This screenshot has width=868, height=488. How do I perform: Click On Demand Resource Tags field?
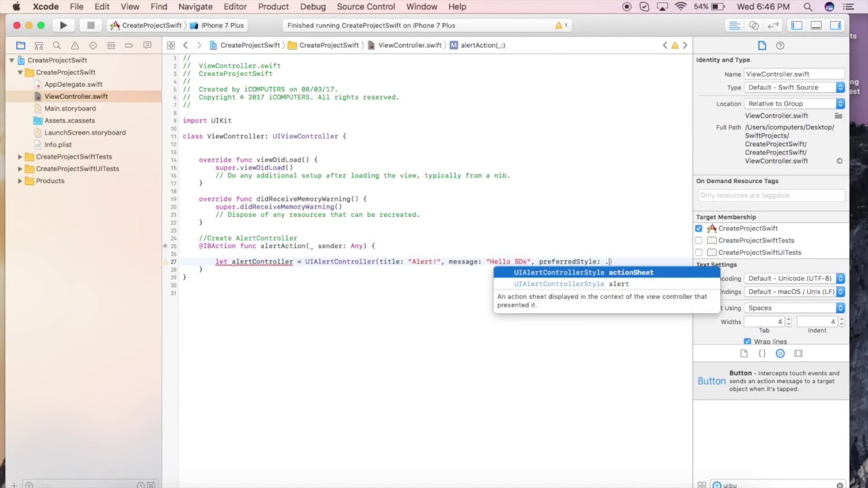(x=770, y=195)
